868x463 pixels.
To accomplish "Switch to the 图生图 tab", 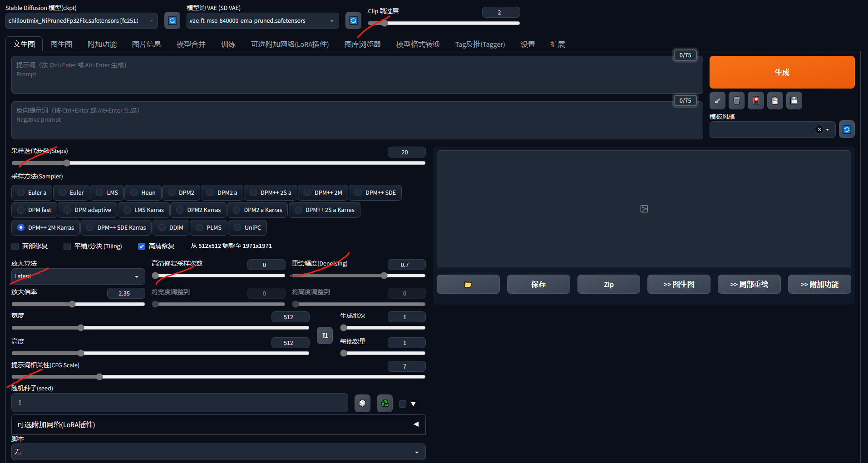I will (61, 44).
